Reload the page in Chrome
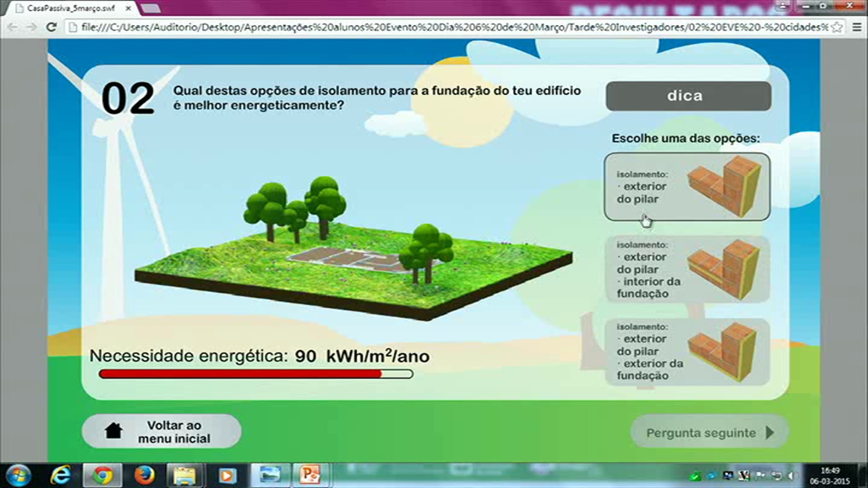Image resolution: width=868 pixels, height=488 pixels. coord(52,27)
